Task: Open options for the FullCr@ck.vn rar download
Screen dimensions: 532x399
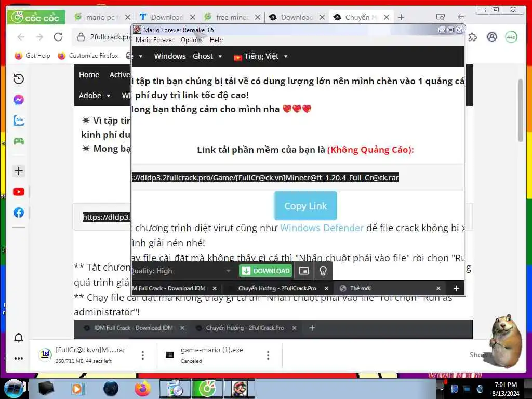Action: point(143,355)
